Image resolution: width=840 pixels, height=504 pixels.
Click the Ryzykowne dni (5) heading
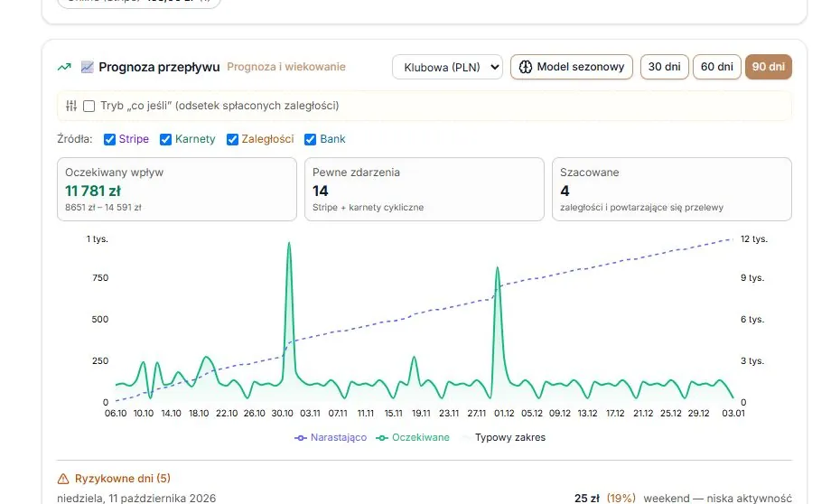(123, 479)
